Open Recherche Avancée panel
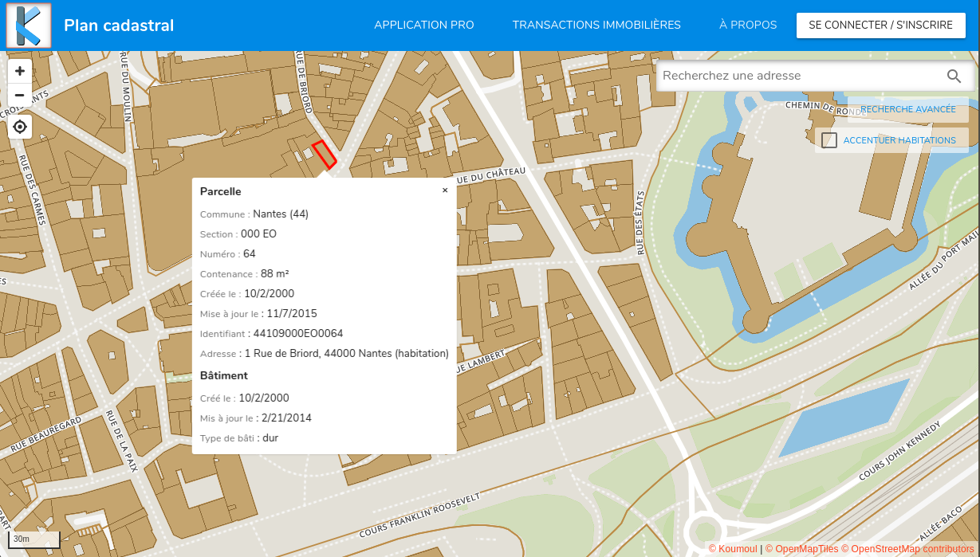 907,109
